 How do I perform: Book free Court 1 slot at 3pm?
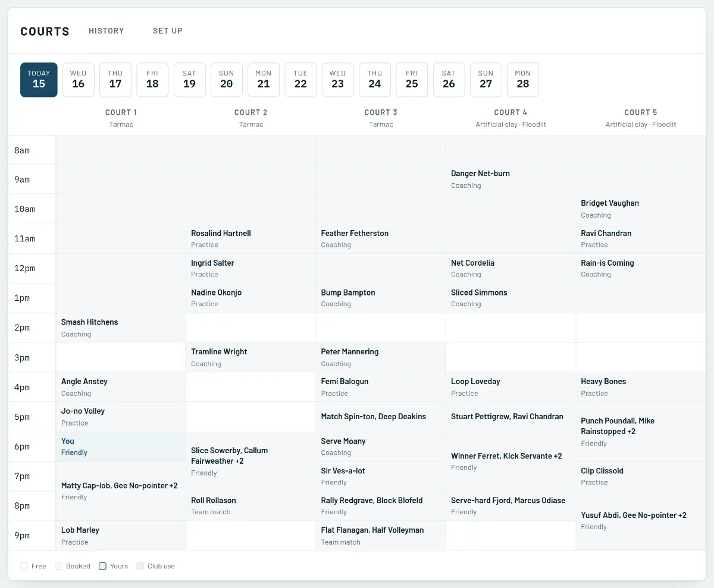121,357
